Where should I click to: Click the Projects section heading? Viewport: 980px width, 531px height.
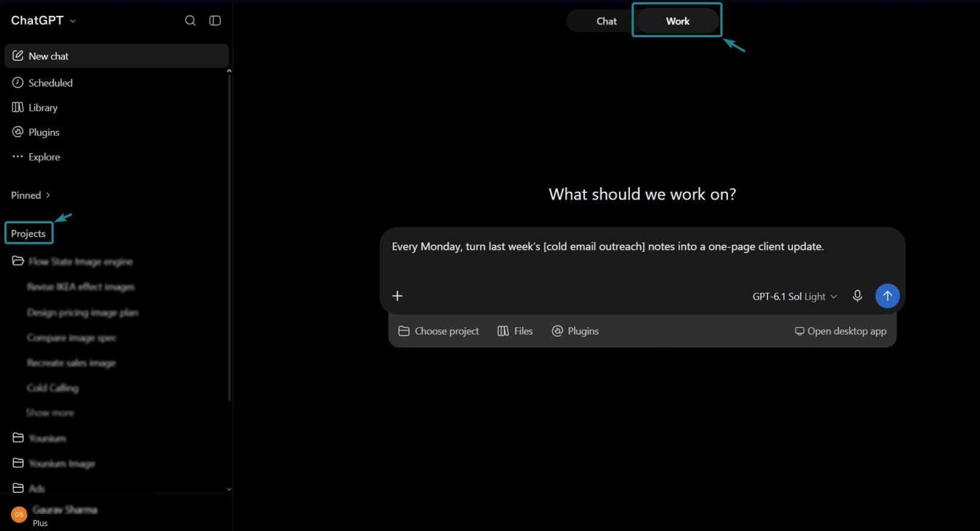click(x=29, y=234)
